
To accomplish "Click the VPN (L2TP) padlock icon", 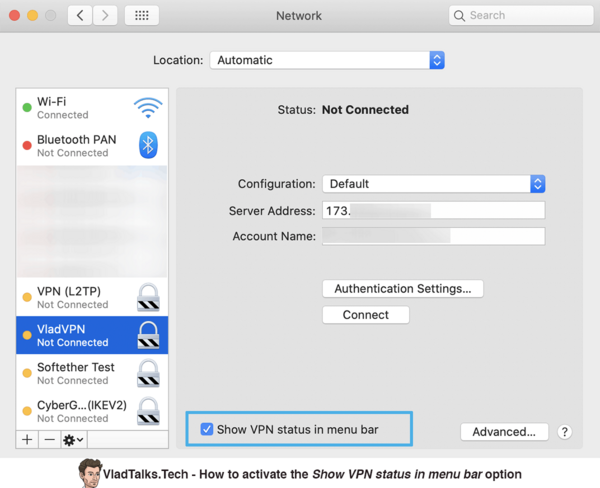I will [x=148, y=297].
